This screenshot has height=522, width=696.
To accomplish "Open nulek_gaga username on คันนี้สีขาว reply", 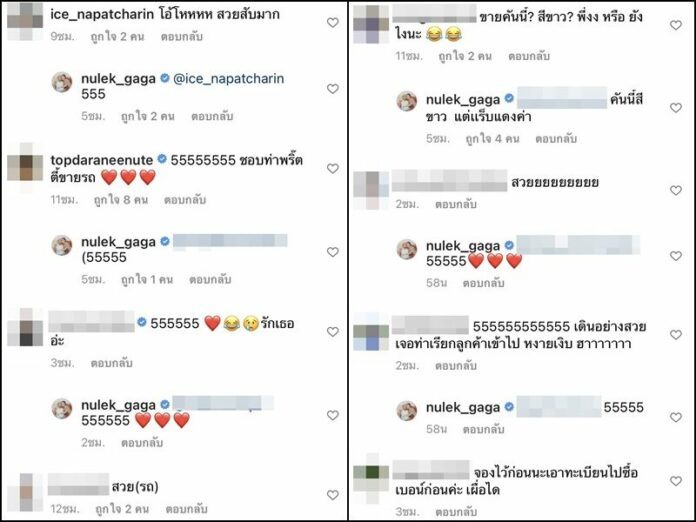I will (463, 100).
